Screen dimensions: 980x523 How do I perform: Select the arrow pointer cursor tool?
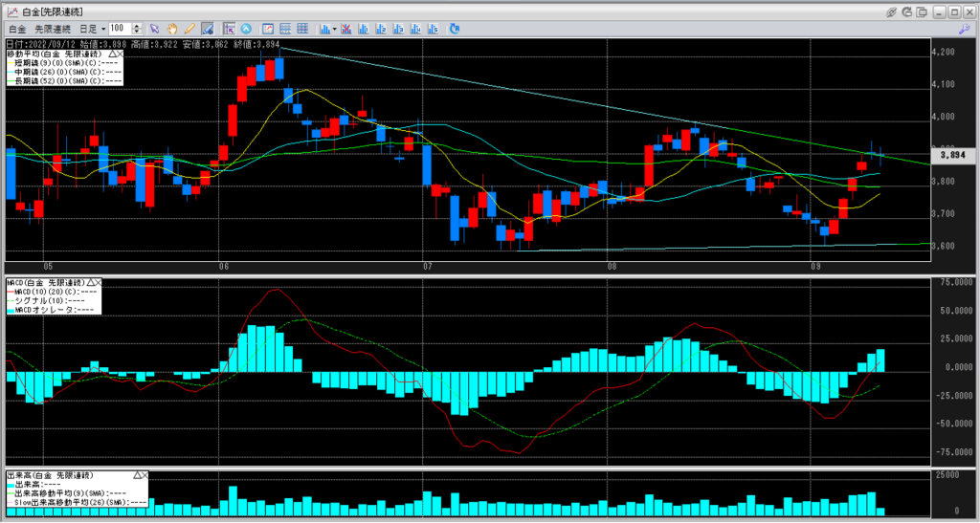[x=154, y=29]
